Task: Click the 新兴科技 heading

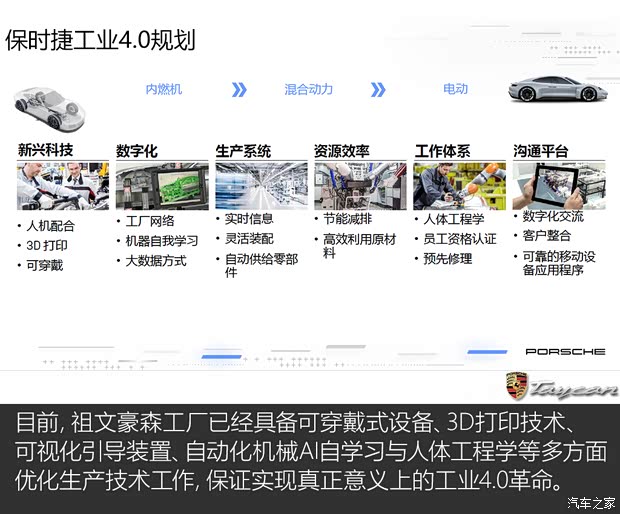Action: pos(45,150)
